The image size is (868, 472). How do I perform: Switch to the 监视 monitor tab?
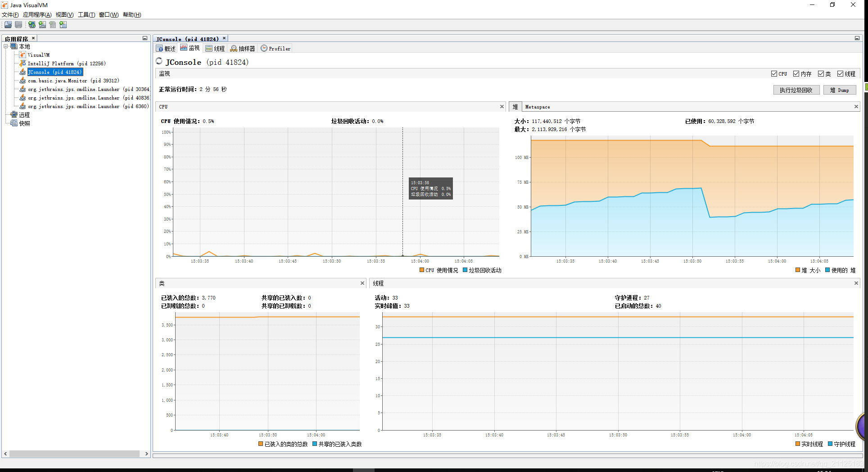(190, 48)
